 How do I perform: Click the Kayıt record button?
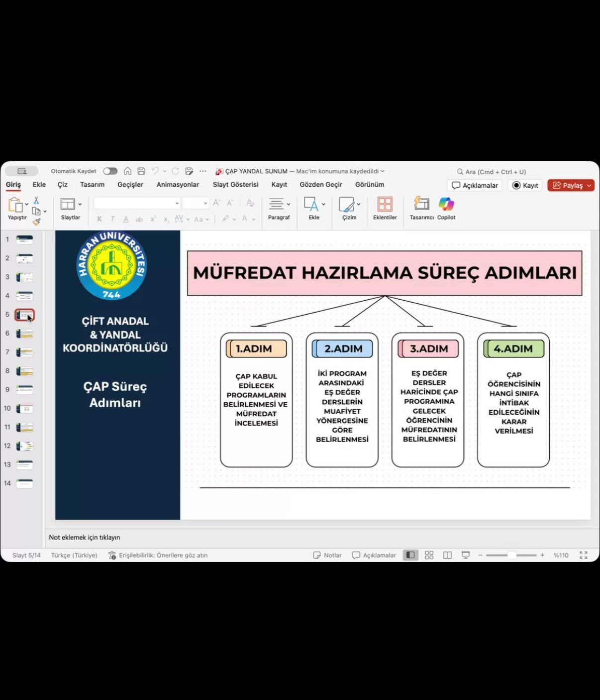pyautogui.click(x=525, y=185)
